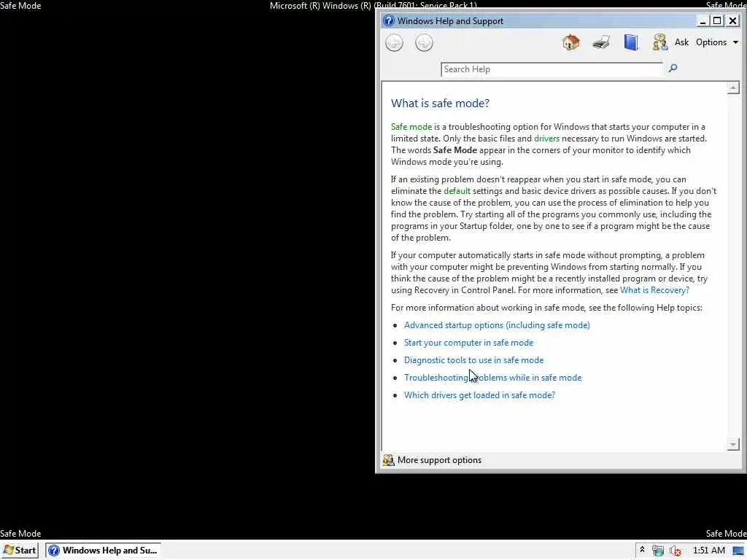Click the Help window title icon

point(388,21)
